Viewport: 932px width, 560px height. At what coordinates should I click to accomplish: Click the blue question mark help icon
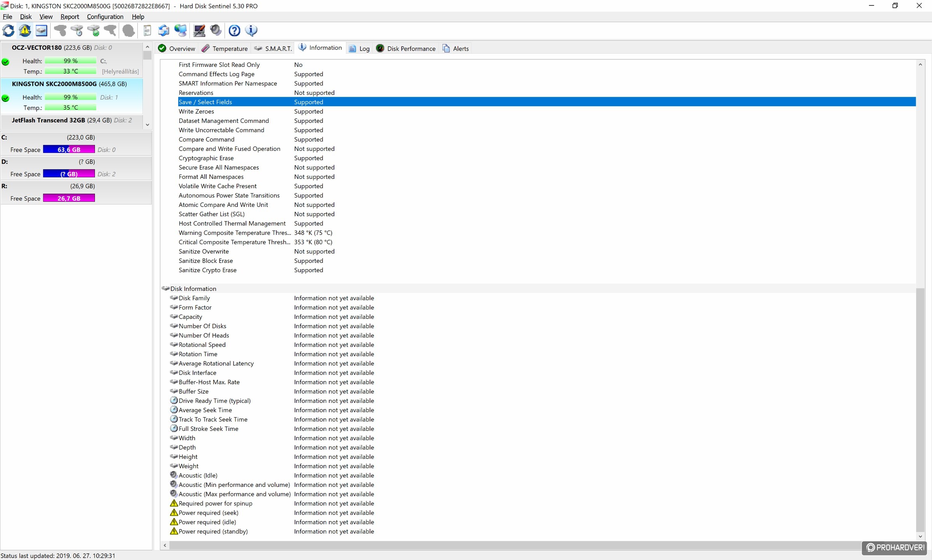pos(234,30)
